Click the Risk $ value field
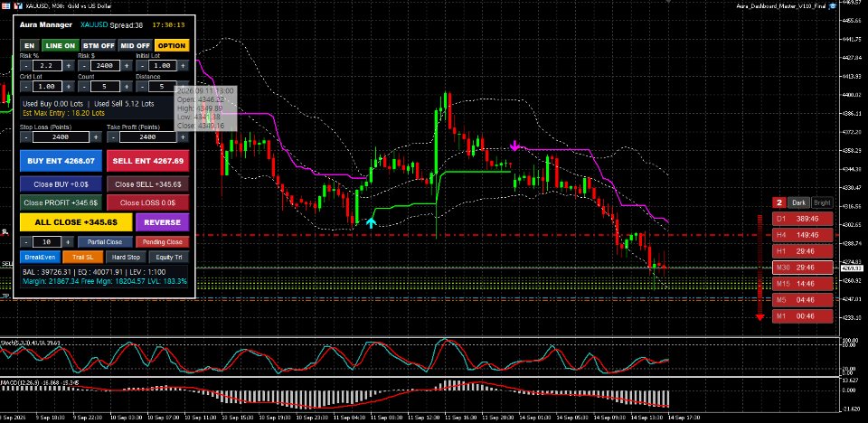The height and width of the screenshot is (423, 868). [x=105, y=66]
